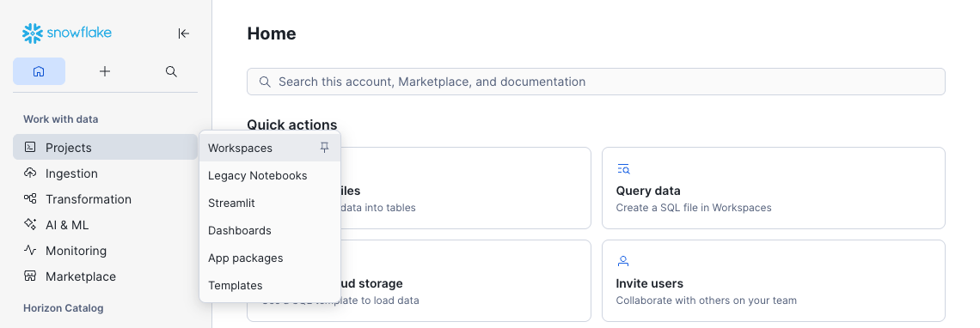Open Templates from the Projects flyout
Screen dimensions: 980x328
270,286
